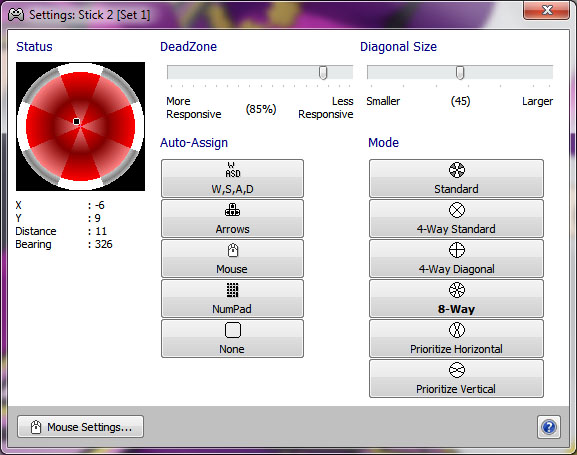577x455 pixels.
Task: Click the Mode heading
Action: click(383, 143)
